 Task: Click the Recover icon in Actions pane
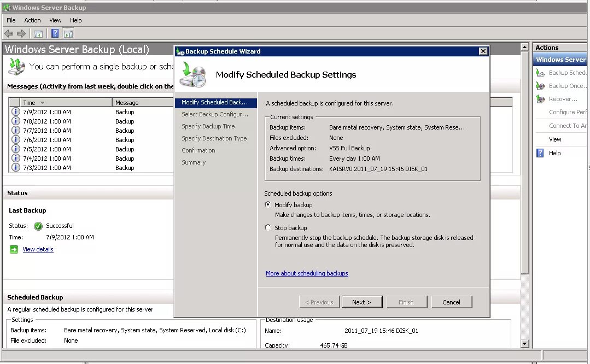tap(540, 99)
